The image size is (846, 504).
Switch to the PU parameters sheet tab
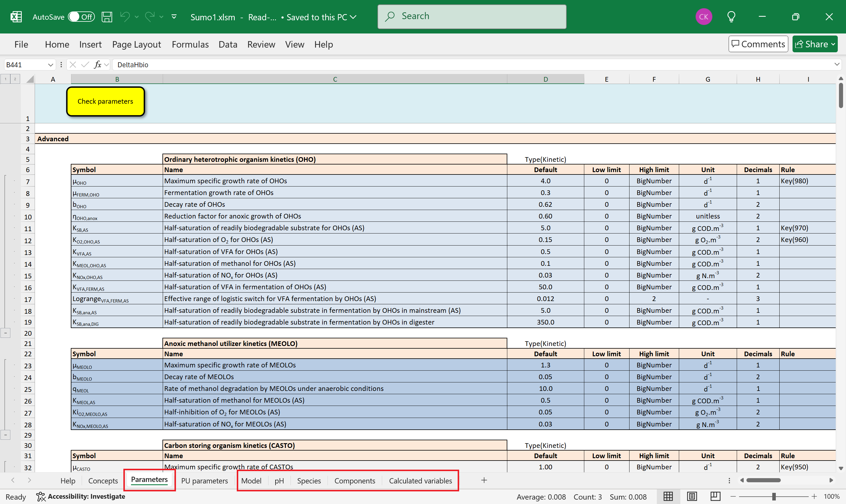click(204, 481)
